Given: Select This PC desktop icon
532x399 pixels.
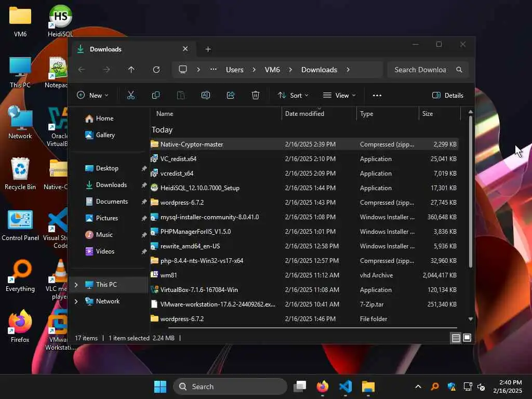Looking at the screenshot, I should [x=20, y=72].
